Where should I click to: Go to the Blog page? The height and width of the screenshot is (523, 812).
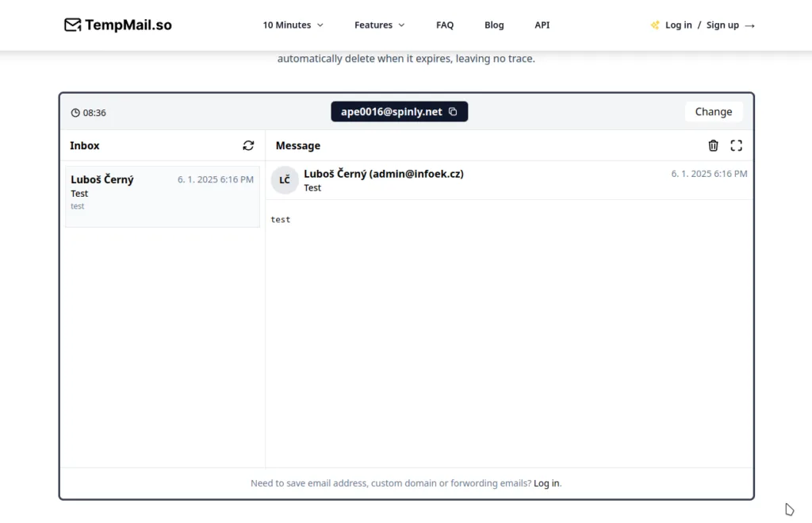(x=494, y=25)
